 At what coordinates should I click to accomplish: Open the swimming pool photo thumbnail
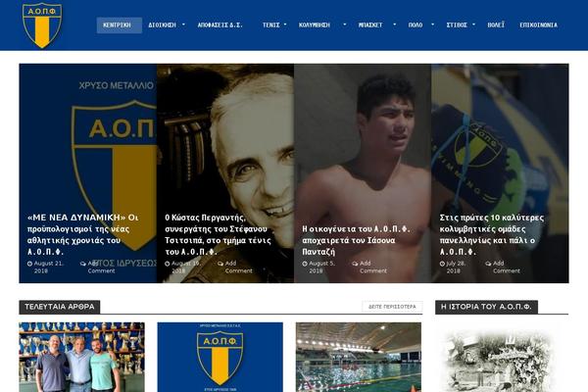359,357
